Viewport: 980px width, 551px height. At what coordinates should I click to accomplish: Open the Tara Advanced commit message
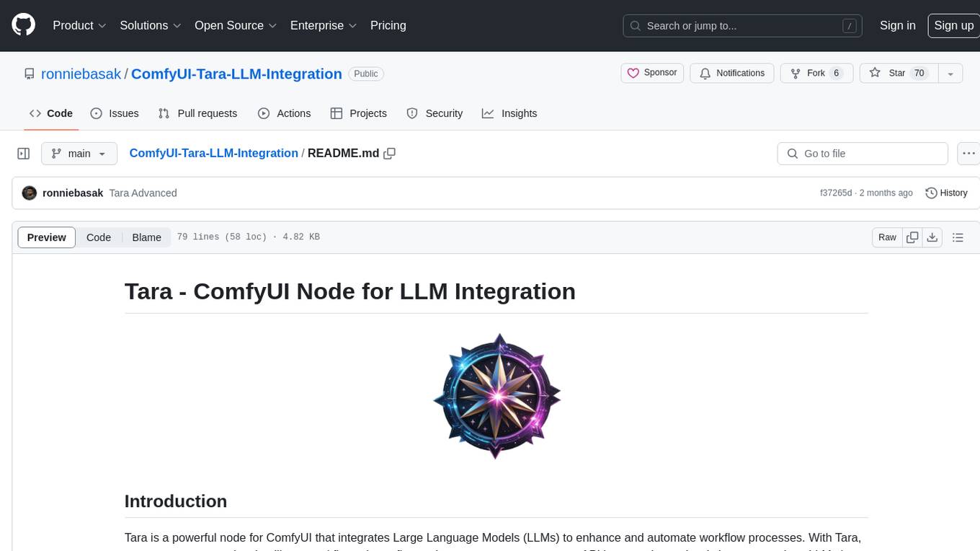tap(143, 193)
